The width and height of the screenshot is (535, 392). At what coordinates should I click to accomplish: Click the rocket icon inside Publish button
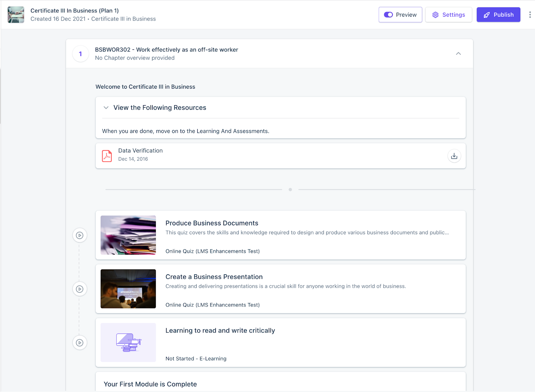coord(486,15)
